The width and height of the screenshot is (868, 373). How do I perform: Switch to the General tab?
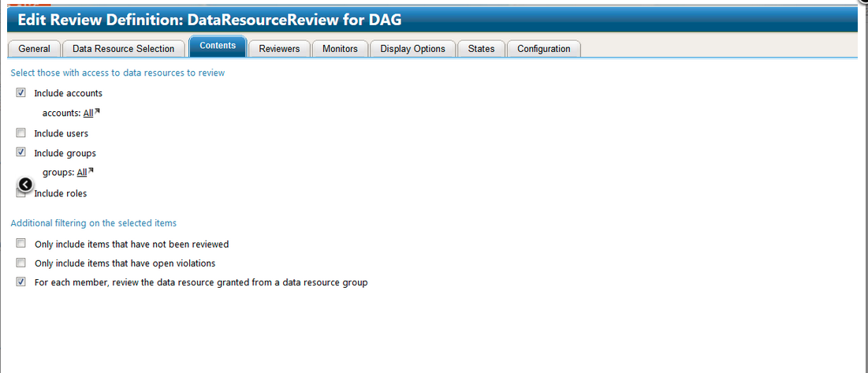(34, 49)
